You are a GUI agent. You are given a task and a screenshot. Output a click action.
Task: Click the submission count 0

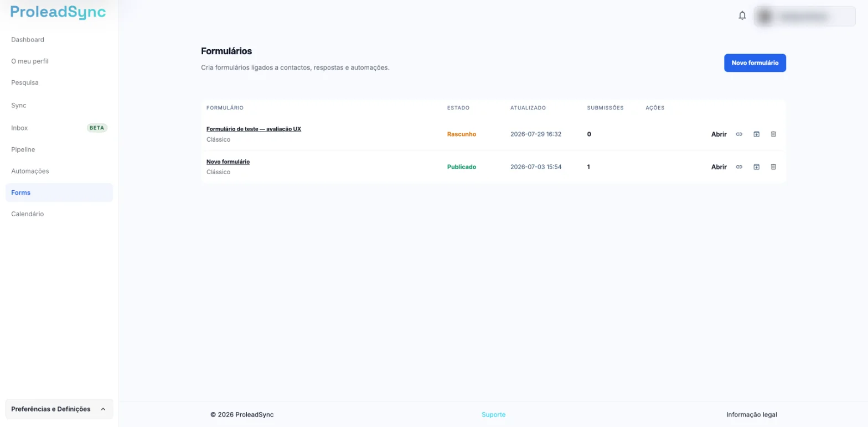[589, 134]
